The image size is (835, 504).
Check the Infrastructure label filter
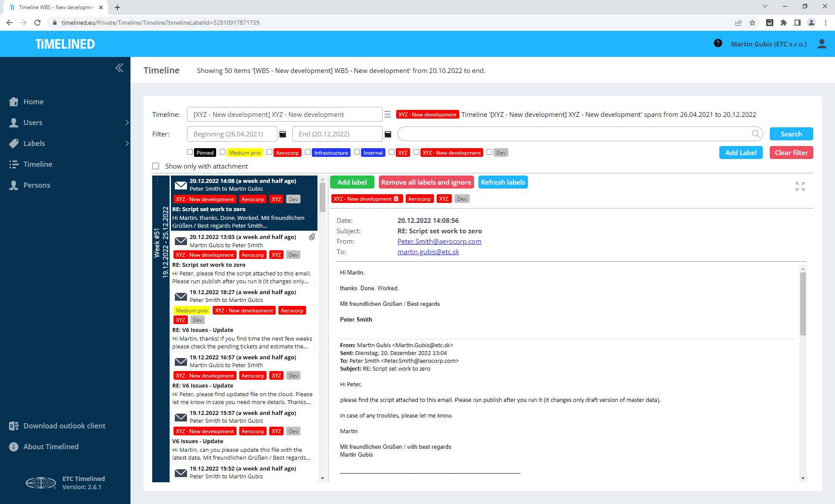pos(308,152)
